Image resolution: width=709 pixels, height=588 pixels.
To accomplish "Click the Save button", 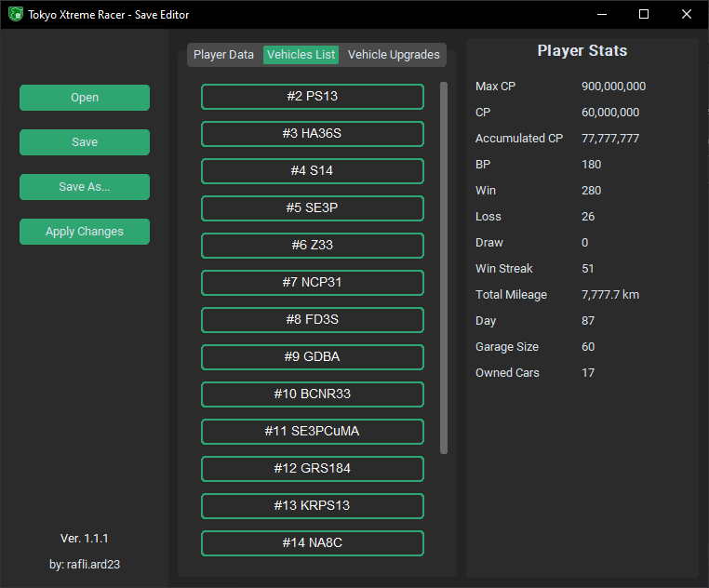I will [x=85, y=142].
